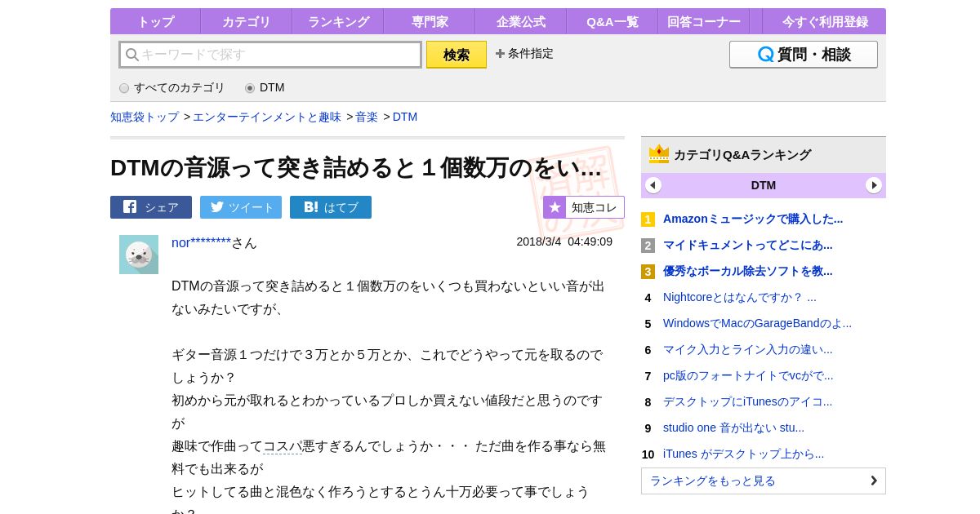Open ranking 6 マイク入力とライン入力の違い
The height and width of the screenshot is (514, 980).
click(x=748, y=349)
